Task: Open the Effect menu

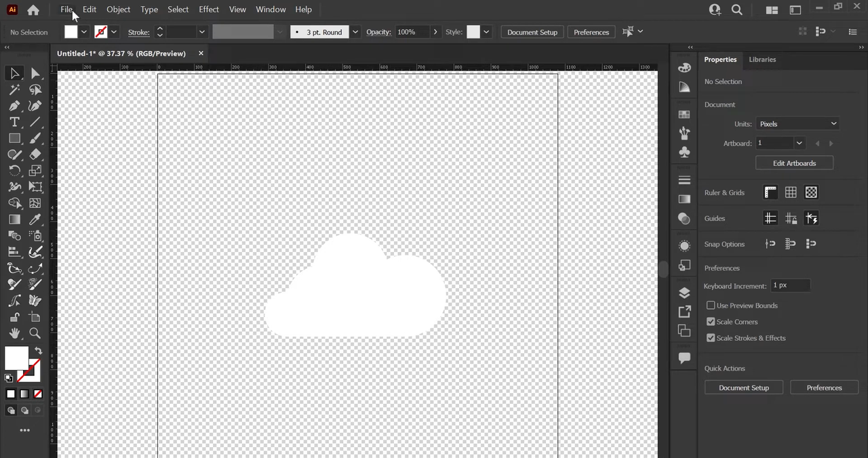Action: coord(209,9)
